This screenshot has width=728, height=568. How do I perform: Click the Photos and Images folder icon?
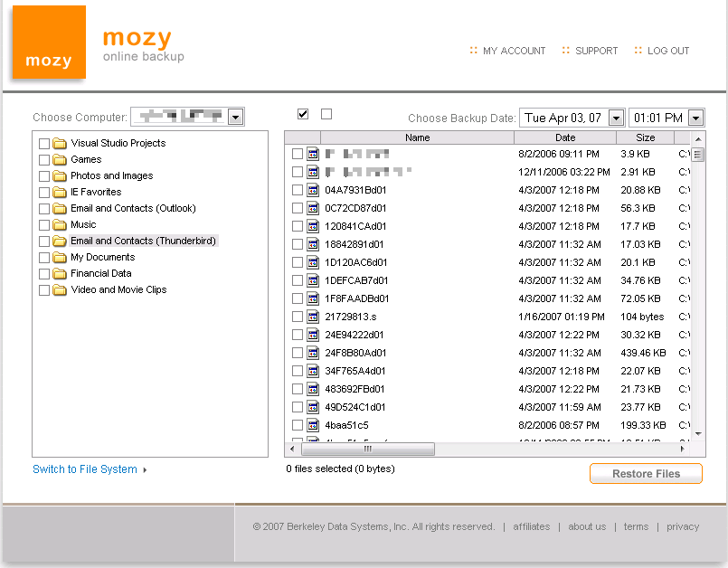[60, 175]
